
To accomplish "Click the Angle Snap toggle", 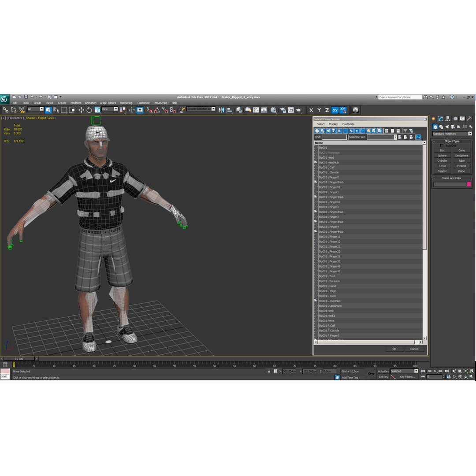I will tap(157, 110).
